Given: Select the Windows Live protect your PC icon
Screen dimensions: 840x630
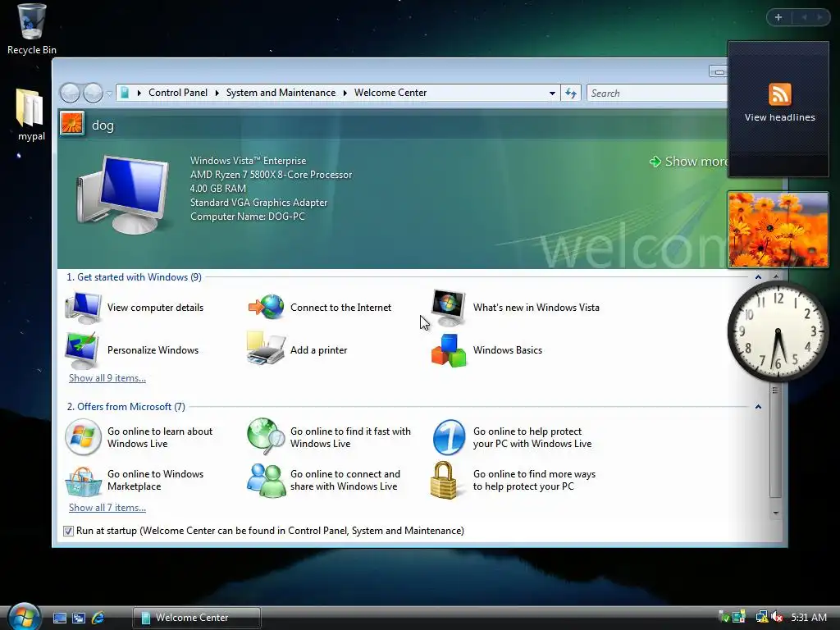Looking at the screenshot, I should [x=449, y=437].
